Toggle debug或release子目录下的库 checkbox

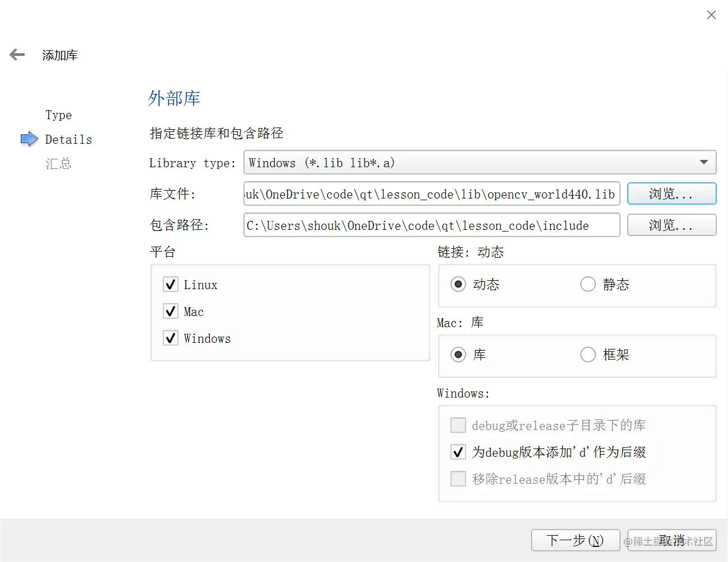pyautogui.click(x=458, y=426)
